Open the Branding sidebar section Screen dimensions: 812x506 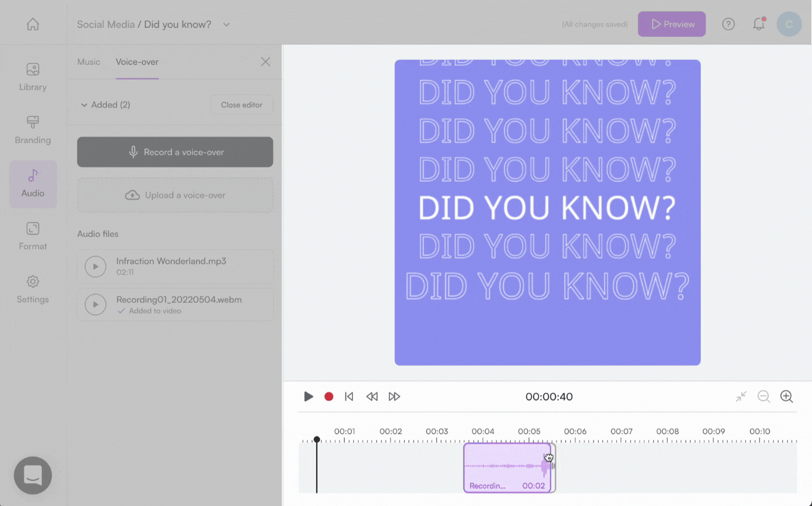(x=33, y=130)
